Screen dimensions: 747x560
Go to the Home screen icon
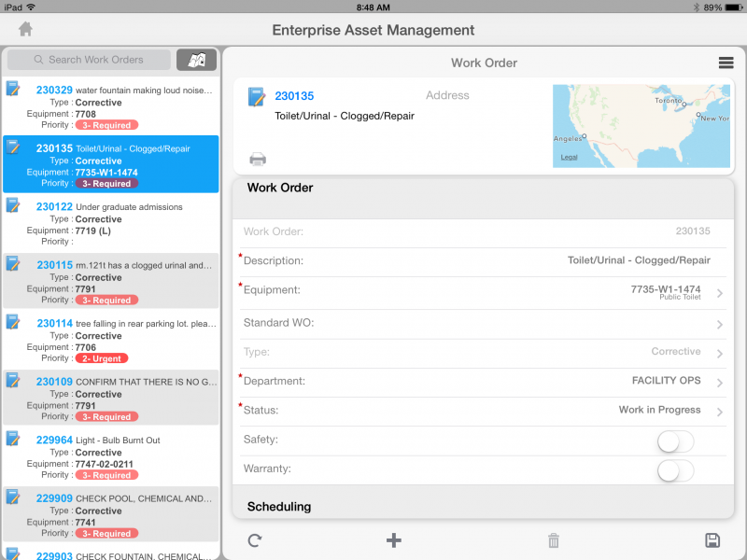click(25, 29)
